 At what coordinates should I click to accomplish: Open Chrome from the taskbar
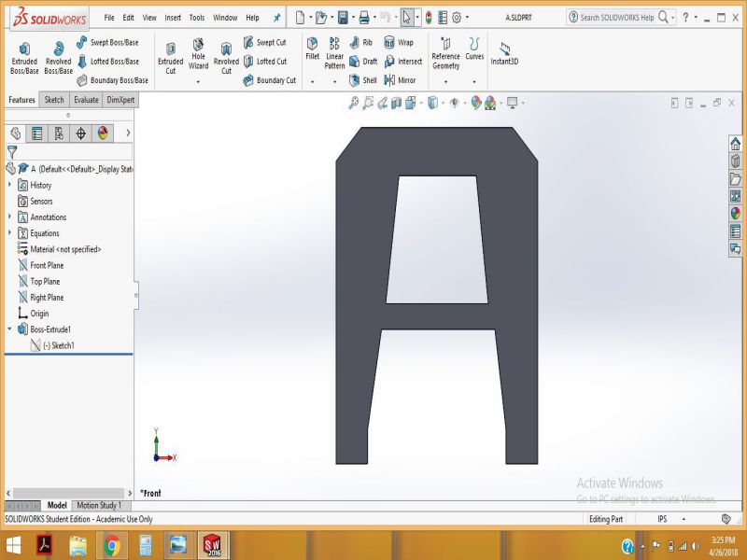click(x=112, y=545)
